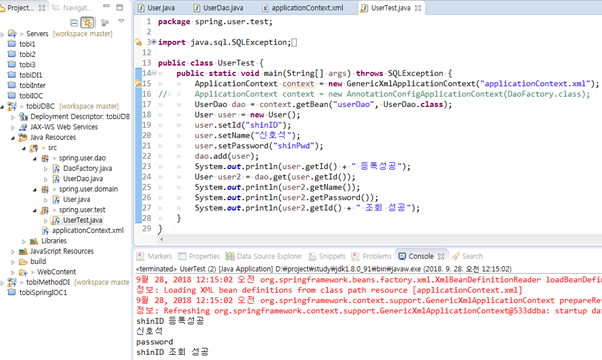Expand the Libraries node arrow
Screen dimensions: 602x360
click(x=24, y=241)
